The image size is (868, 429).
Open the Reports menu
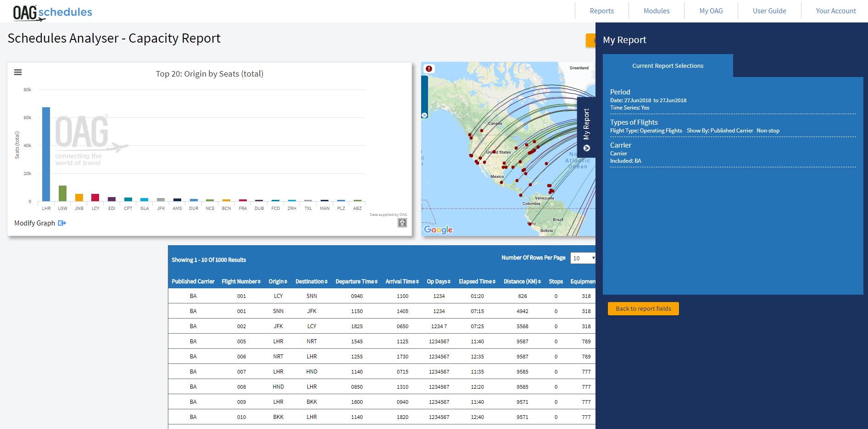click(x=601, y=11)
